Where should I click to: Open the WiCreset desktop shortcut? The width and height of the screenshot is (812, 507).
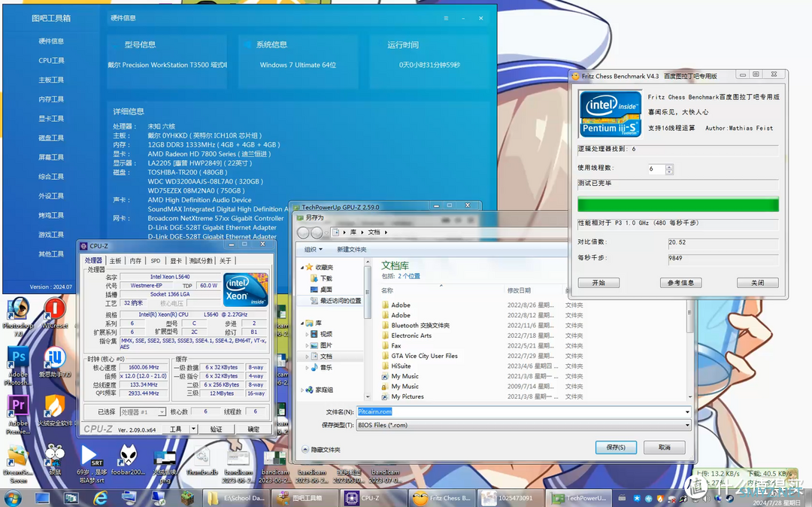tap(54, 314)
